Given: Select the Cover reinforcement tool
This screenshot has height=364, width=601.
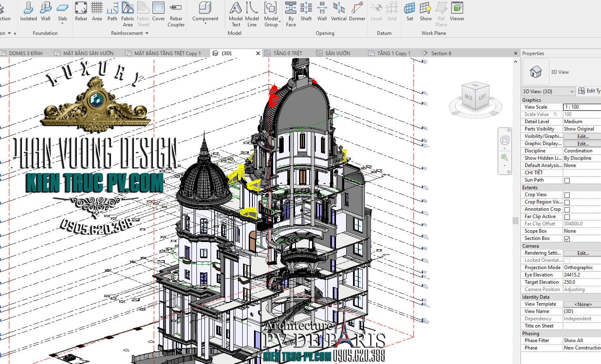Looking at the screenshot, I should click(x=158, y=12).
